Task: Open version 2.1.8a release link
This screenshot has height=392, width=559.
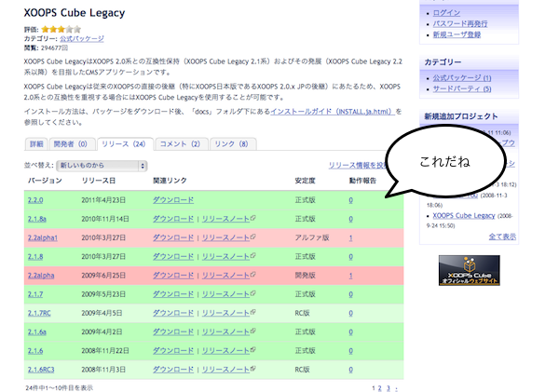Action: tap(37, 219)
